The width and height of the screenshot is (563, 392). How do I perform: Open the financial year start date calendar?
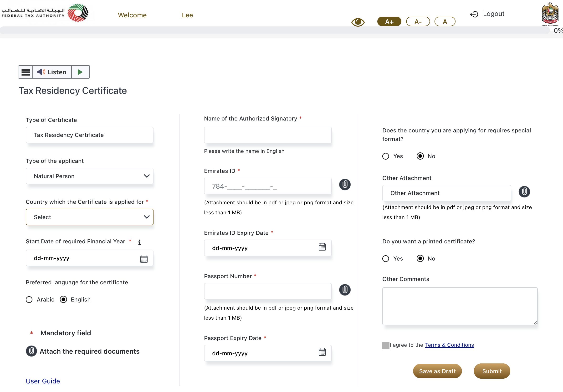(144, 259)
